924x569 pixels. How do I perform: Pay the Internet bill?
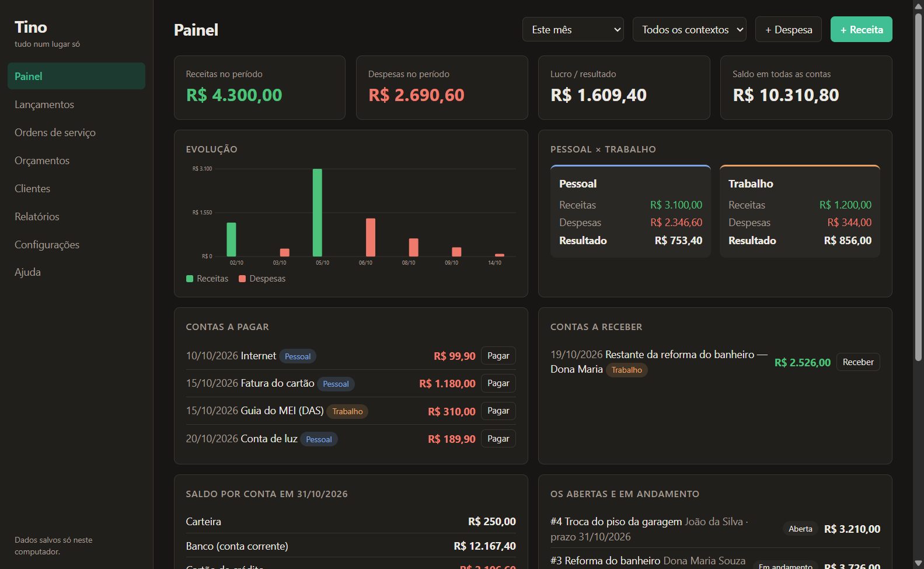coord(498,356)
